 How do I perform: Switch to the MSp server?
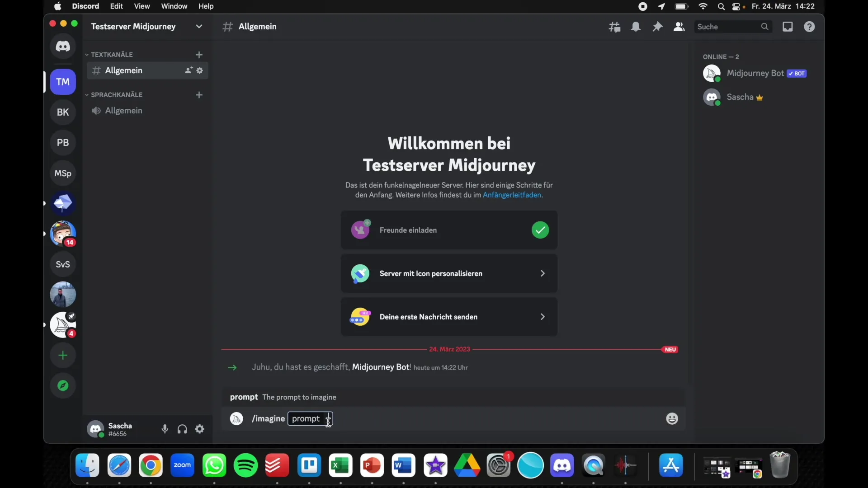(63, 173)
